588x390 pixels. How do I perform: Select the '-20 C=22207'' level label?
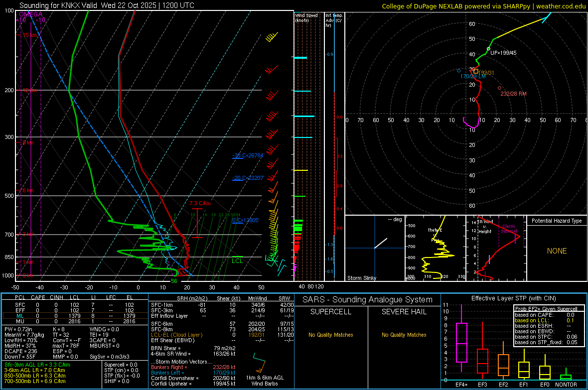tap(248, 178)
